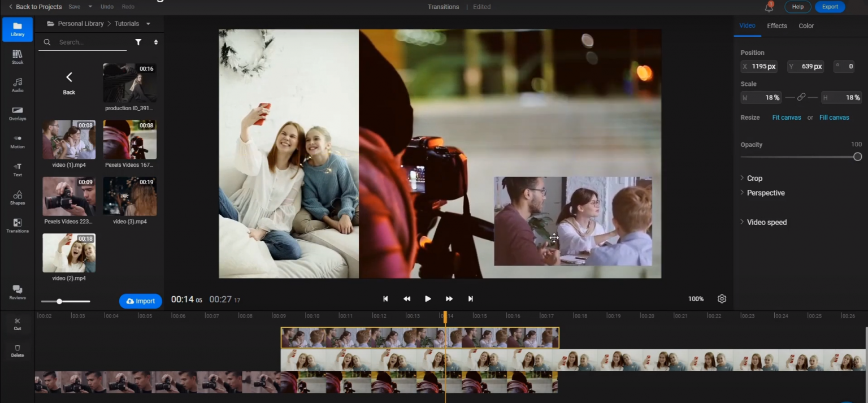Click the Export button

pyautogui.click(x=830, y=7)
